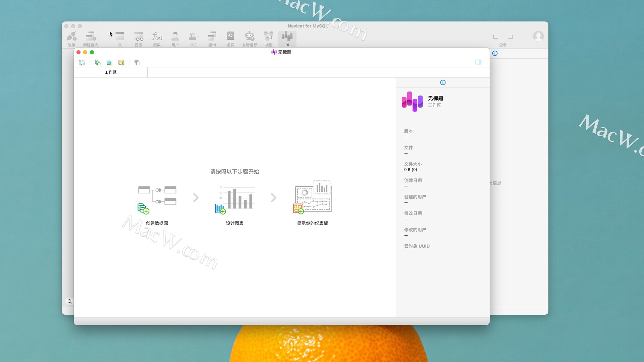Toggle the BI workspace info side panel
Screen dimensions: 644x362
coord(478,62)
